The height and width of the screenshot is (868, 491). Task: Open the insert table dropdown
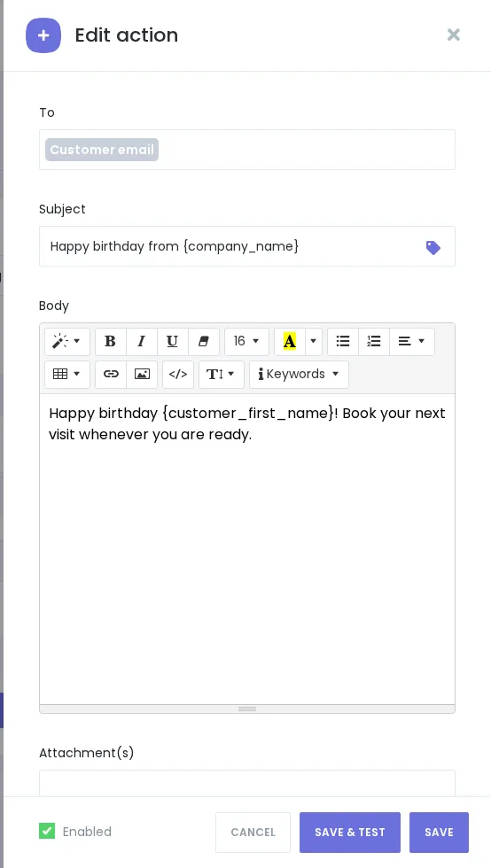click(x=67, y=374)
